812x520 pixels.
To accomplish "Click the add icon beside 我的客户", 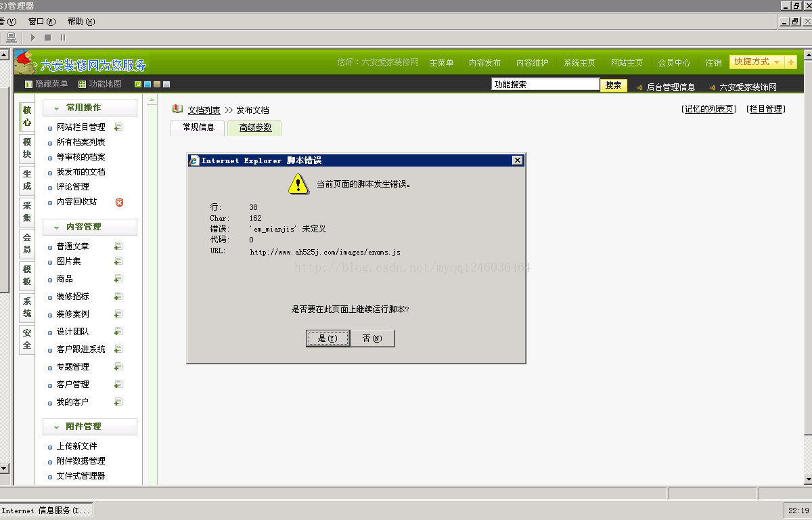I will tap(118, 402).
